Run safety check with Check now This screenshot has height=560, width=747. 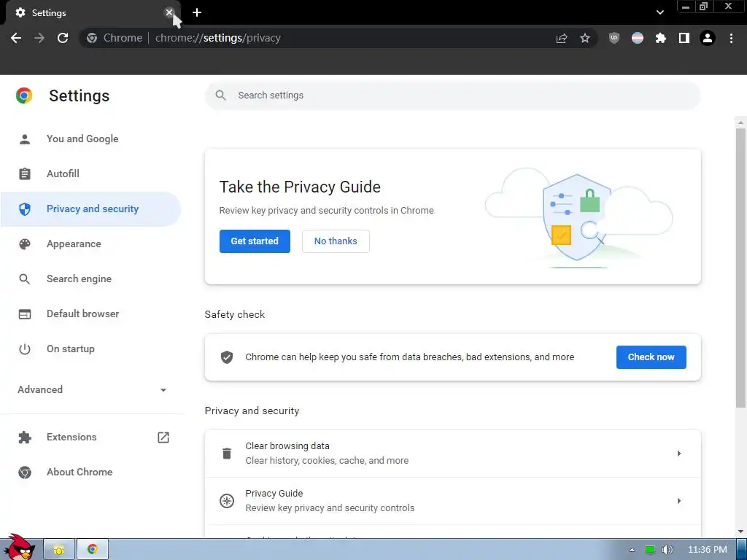pos(651,357)
